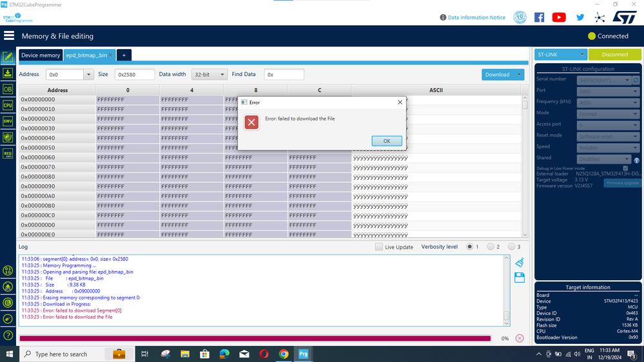Select verbosity level 2
The image size is (644, 362).
click(491, 247)
